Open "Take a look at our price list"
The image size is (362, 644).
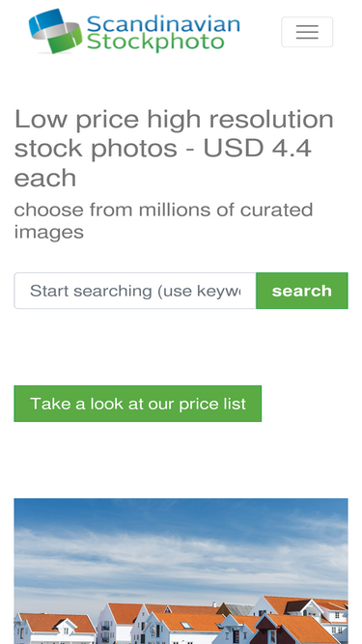pos(137,404)
